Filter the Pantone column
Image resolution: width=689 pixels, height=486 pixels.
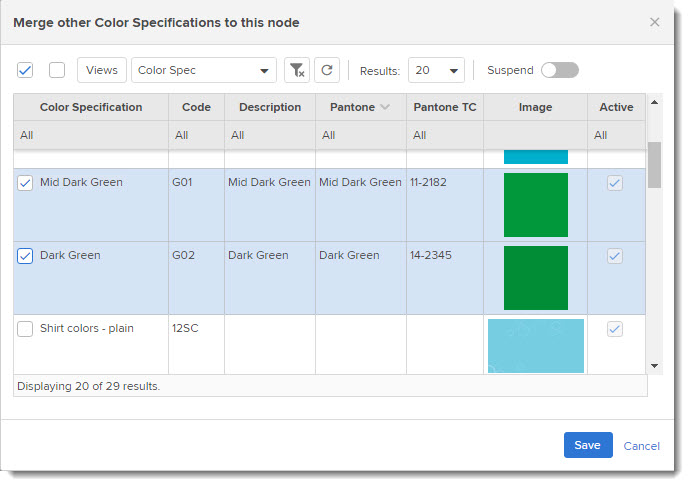pos(361,135)
